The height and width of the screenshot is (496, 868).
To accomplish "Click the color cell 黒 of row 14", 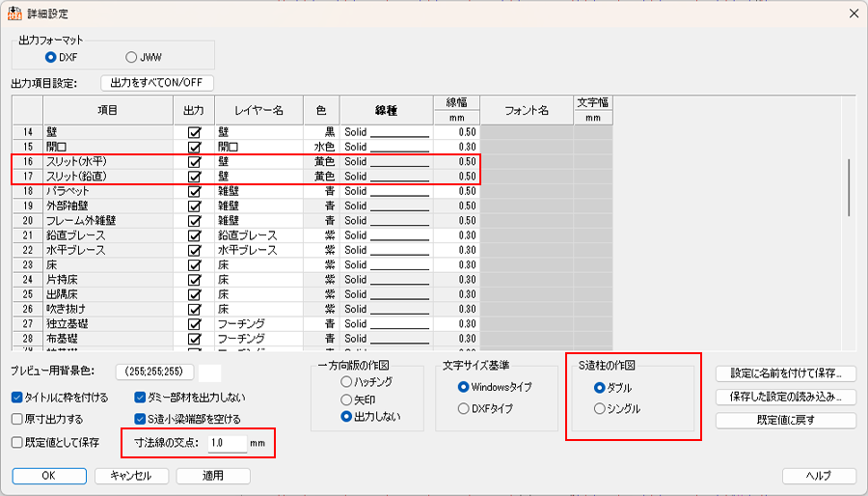I will coord(321,132).
